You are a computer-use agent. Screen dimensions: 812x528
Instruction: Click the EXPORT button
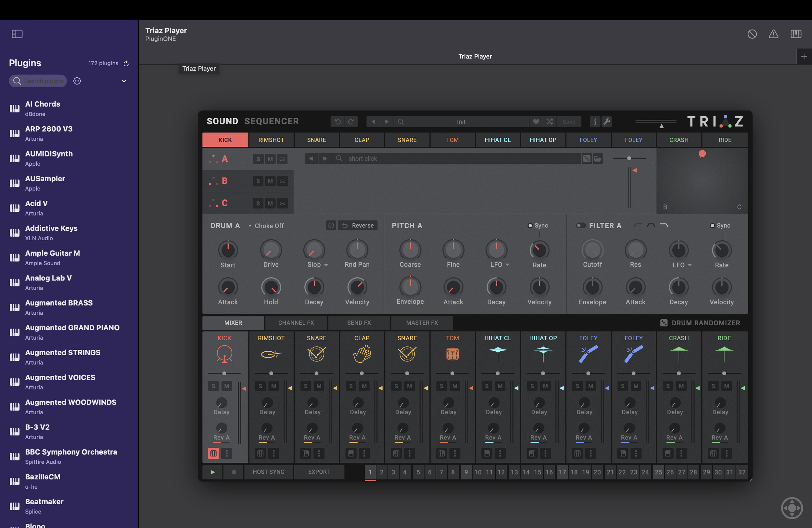click(319, 472)
